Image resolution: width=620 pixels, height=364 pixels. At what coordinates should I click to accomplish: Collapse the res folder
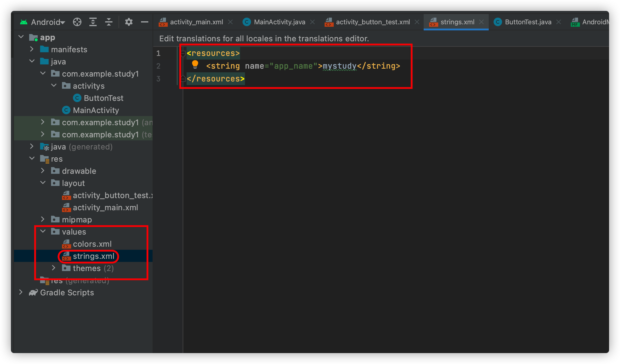(32, 159)
